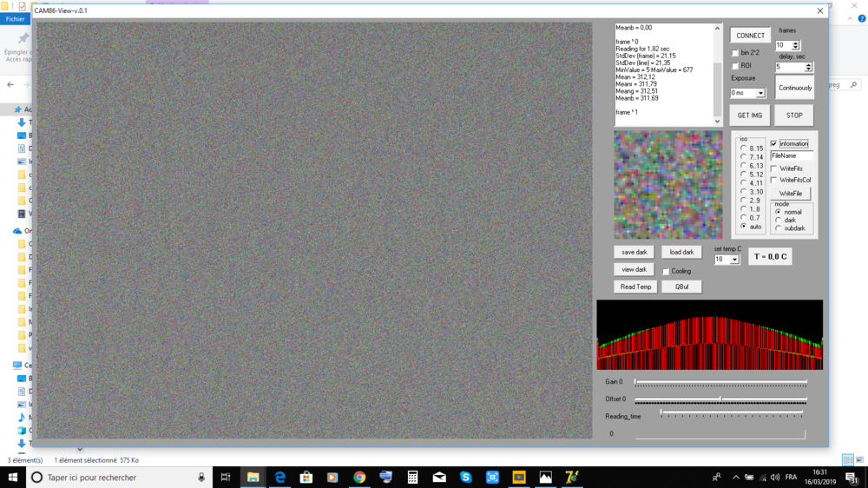Image resolution: width=868 pixels, height=488 pixels.
Task: Click the WriteFile button
Action: click(791, 194)
